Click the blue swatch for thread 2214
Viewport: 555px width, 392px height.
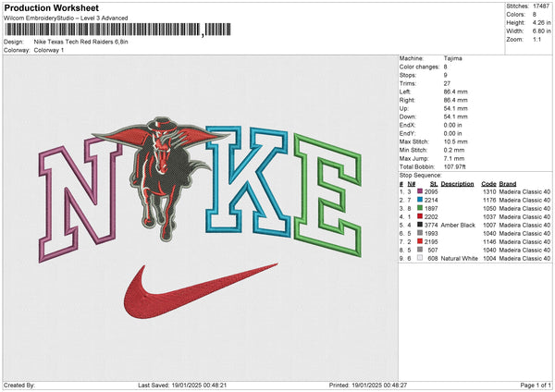[x=420, y=200]
